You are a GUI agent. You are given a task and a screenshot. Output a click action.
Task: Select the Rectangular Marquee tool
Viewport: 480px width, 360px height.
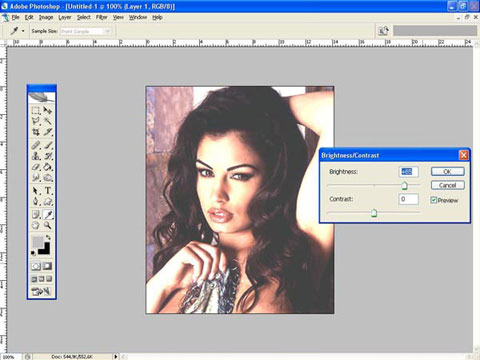36,110
